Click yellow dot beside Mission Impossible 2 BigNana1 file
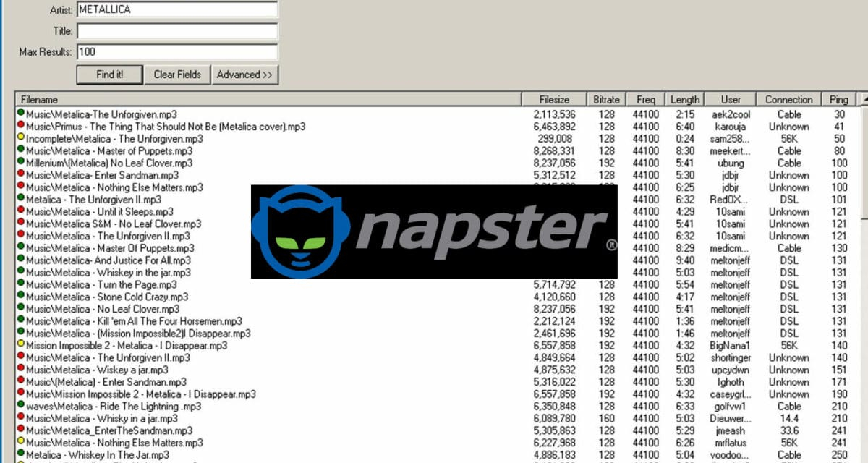868x463 pixels. click(x=21, y=345)
